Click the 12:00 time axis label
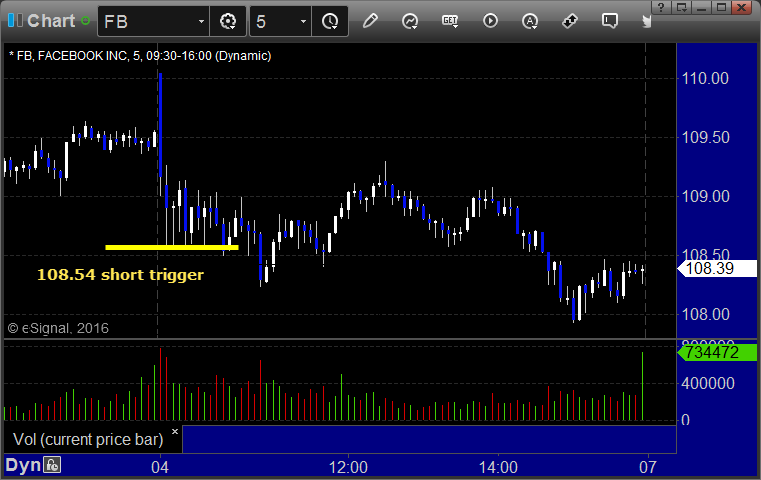 [348, 467]
